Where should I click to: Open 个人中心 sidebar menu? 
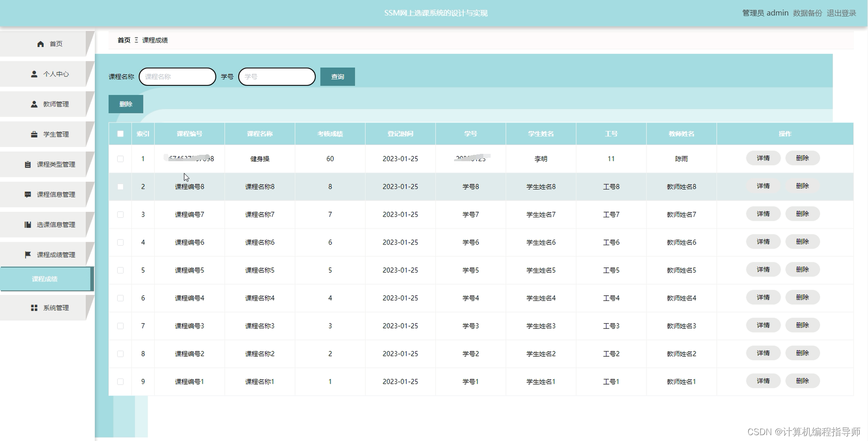coord(46,74)
